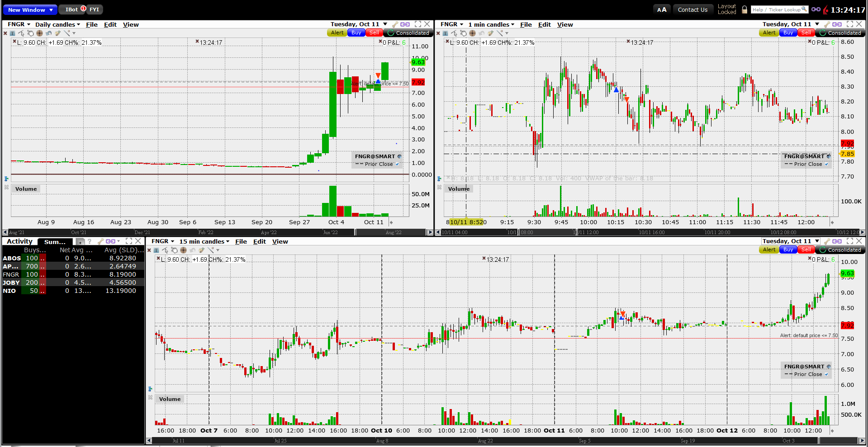Open the 1 min candles timeframe dropdown
The height and width of the screenshot is (447, 868).
[x=491, y=24]
